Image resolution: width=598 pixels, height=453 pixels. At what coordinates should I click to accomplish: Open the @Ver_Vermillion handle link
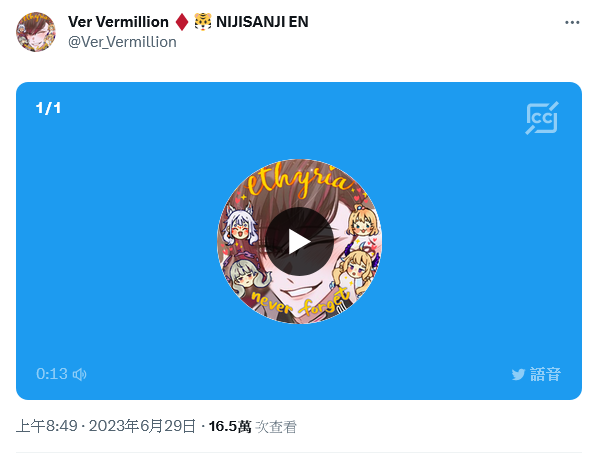point(122,42)
